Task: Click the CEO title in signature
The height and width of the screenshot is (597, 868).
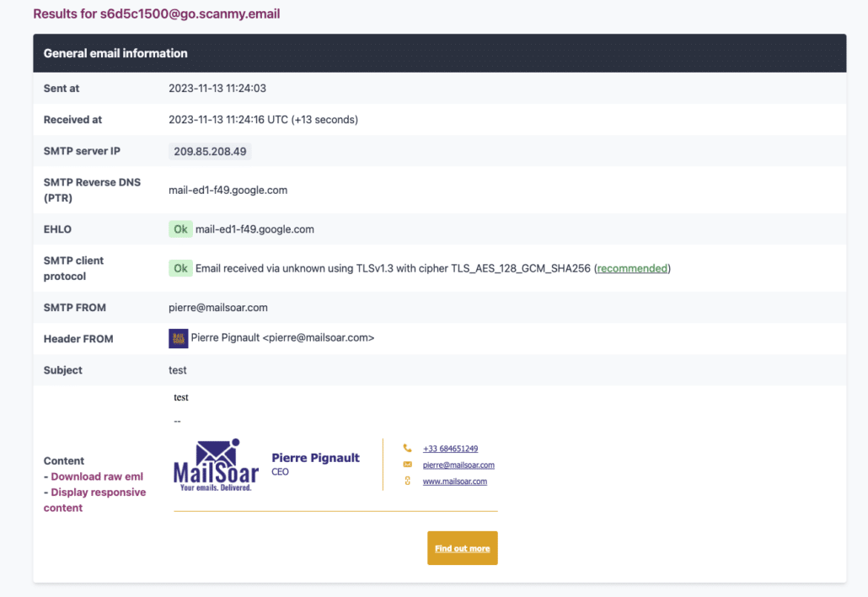Action: click(280, 472)
